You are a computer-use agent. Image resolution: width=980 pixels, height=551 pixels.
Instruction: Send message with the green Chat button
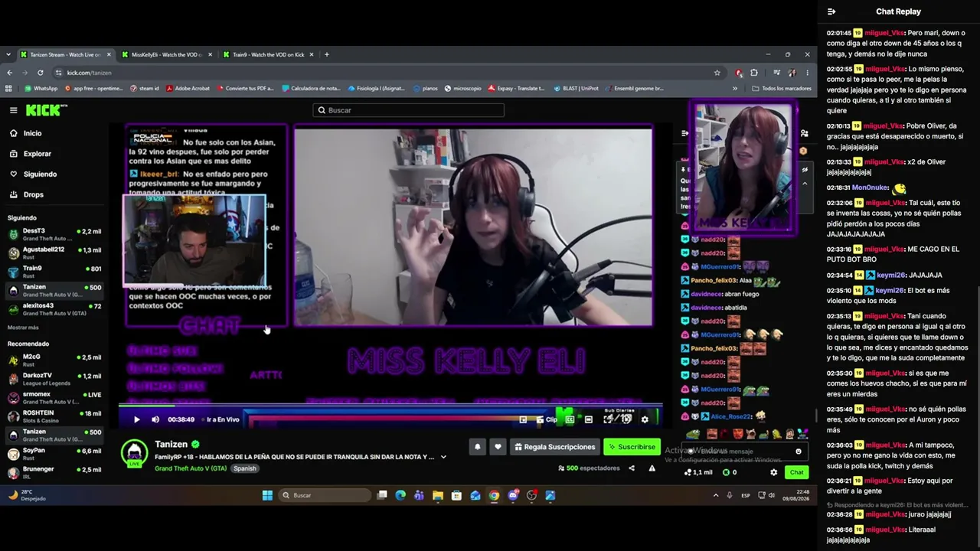[x=797, y=472]
